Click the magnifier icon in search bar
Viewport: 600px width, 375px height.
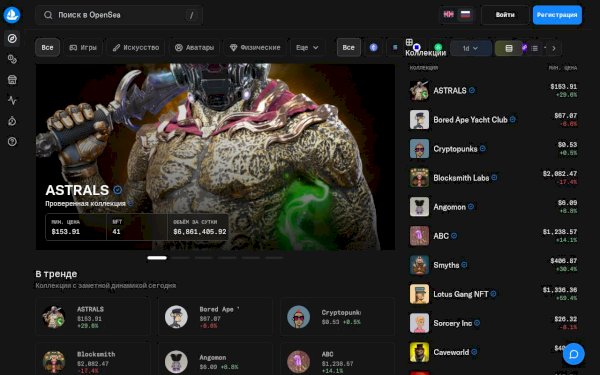point(48,15)
